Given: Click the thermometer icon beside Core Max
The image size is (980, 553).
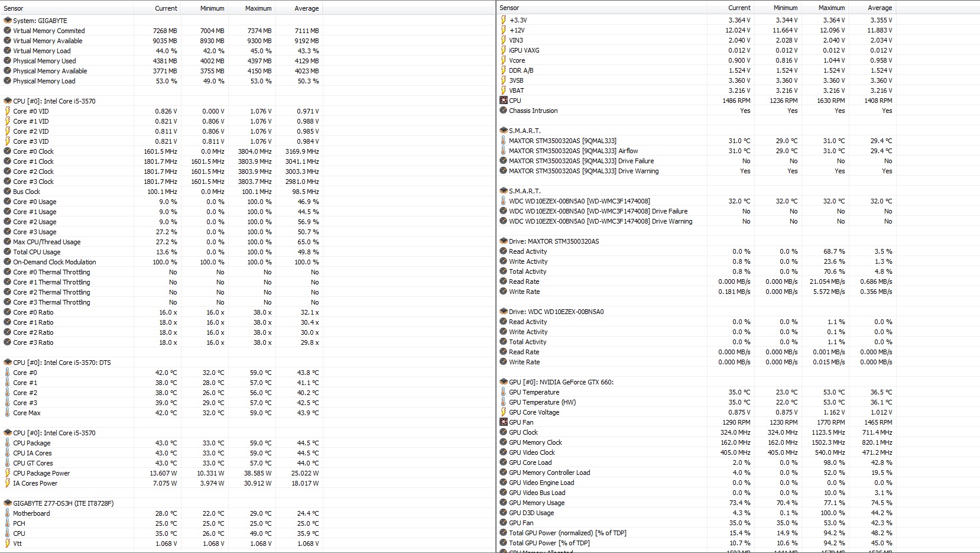Looking at the screenshot, I should [x=7, y=413].
